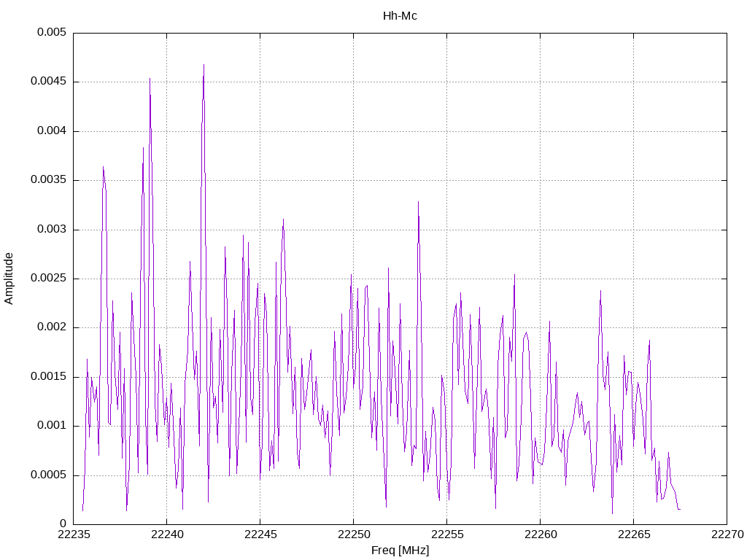Click the 0.001 y-axis tick label

click(51, 426)
